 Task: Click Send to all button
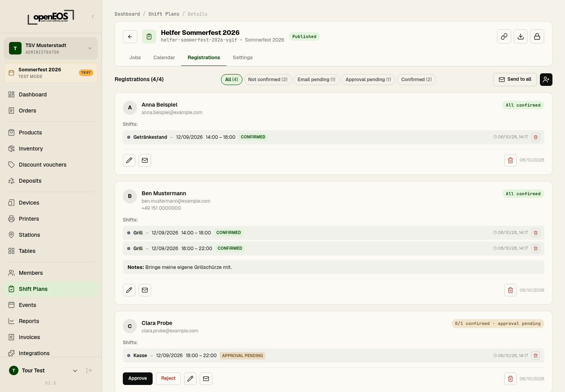click(515, 80)
